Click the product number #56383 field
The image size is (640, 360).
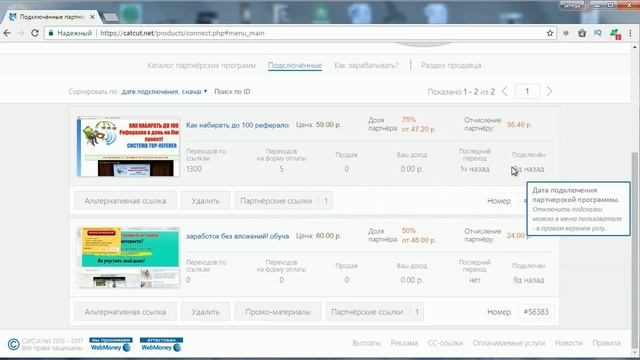[536, 312]
